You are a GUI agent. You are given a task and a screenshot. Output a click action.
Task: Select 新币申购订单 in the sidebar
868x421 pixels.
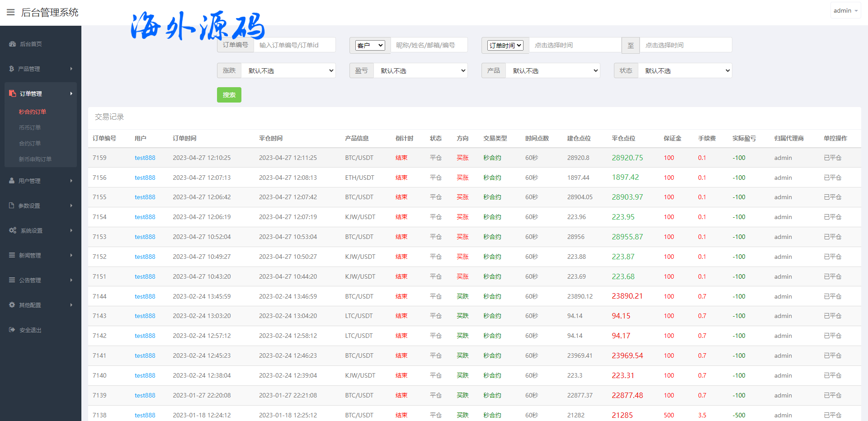coord(35,159)
